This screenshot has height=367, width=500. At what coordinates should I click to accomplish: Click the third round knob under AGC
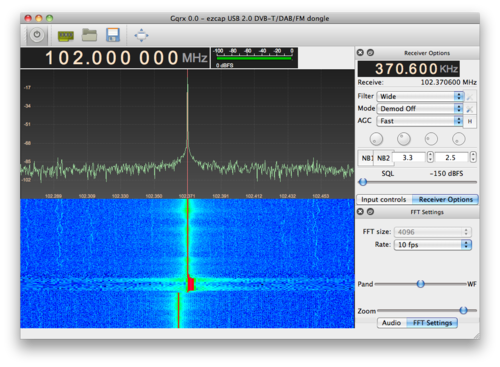(431, 139)
